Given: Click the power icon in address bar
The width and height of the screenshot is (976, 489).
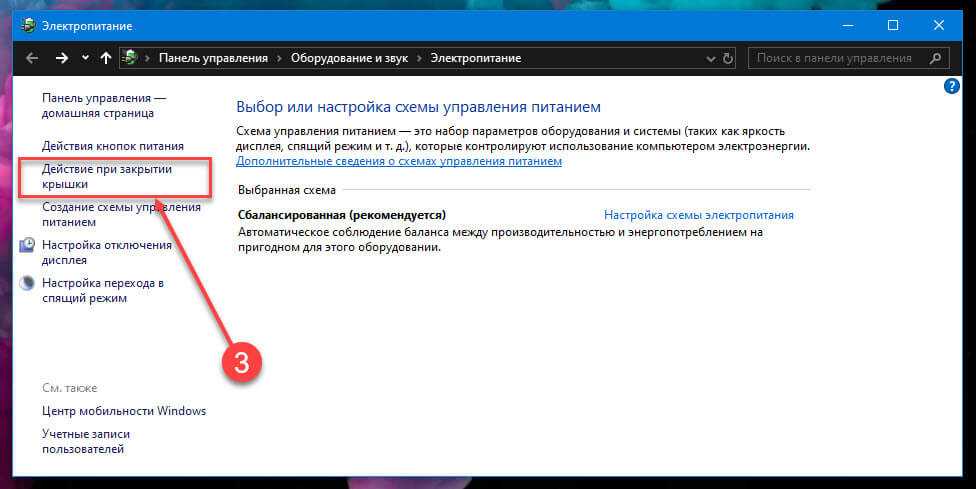Looking at the screenshot, I should pyautogui.click(x=130, y=58).
